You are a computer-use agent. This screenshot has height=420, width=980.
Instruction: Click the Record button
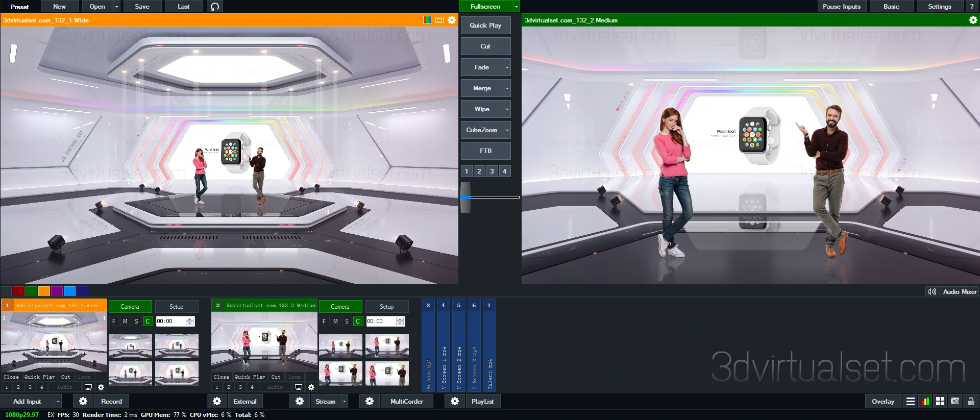pyautogui.click(x=111, y=401)
